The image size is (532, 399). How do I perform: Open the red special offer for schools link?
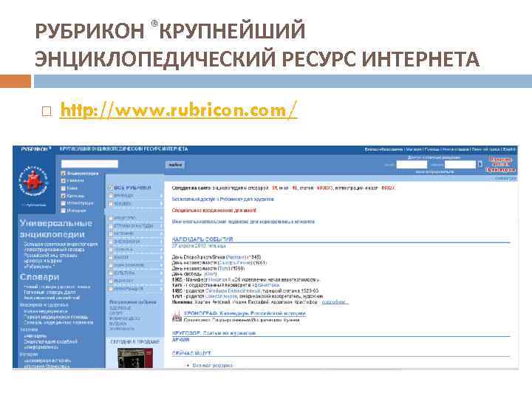(214, 211)
